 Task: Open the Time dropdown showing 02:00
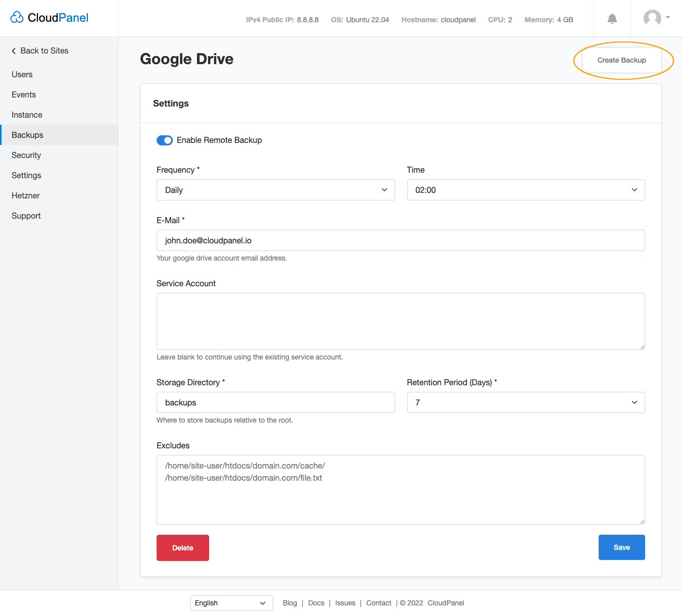[x=525, y=190]
